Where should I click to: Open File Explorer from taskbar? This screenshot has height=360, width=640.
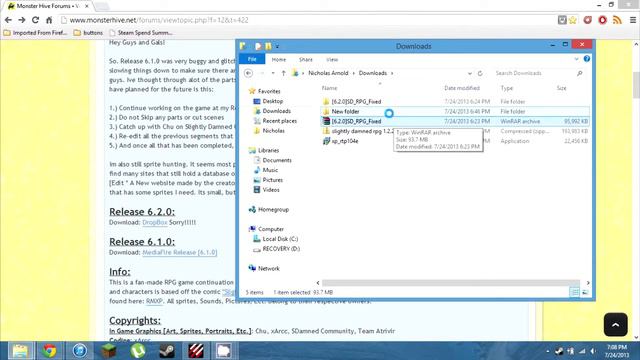(x=20, y=351)
